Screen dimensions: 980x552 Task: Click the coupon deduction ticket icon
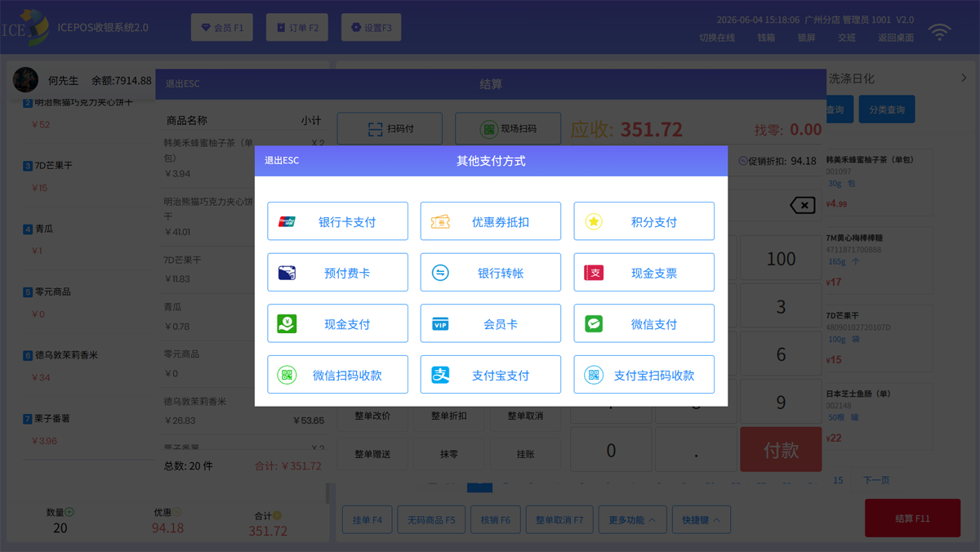440,221
